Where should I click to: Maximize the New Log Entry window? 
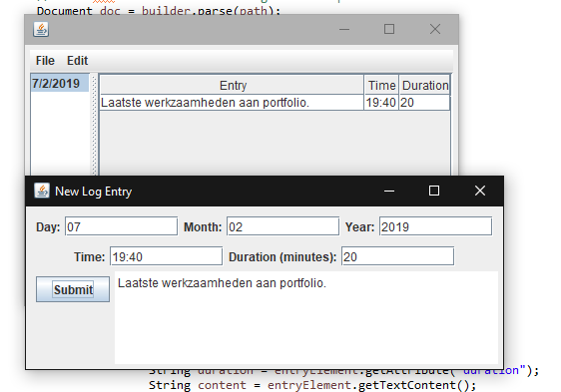[x=434, y=191]
